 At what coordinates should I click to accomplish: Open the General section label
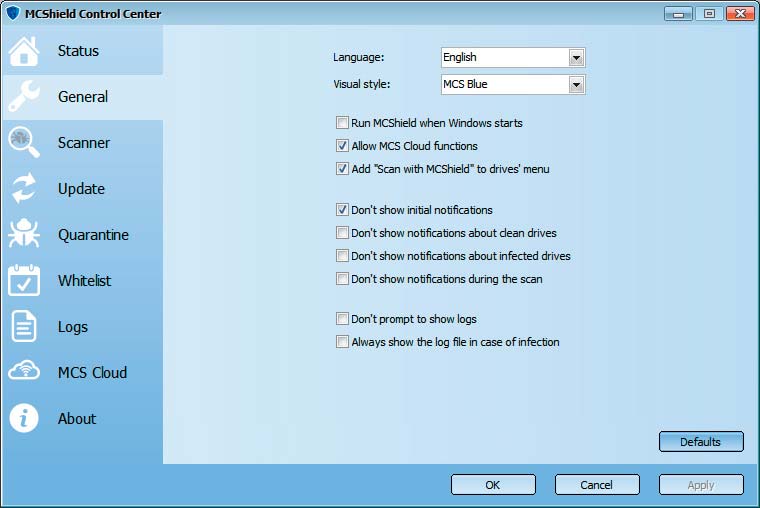click(83, 97)
